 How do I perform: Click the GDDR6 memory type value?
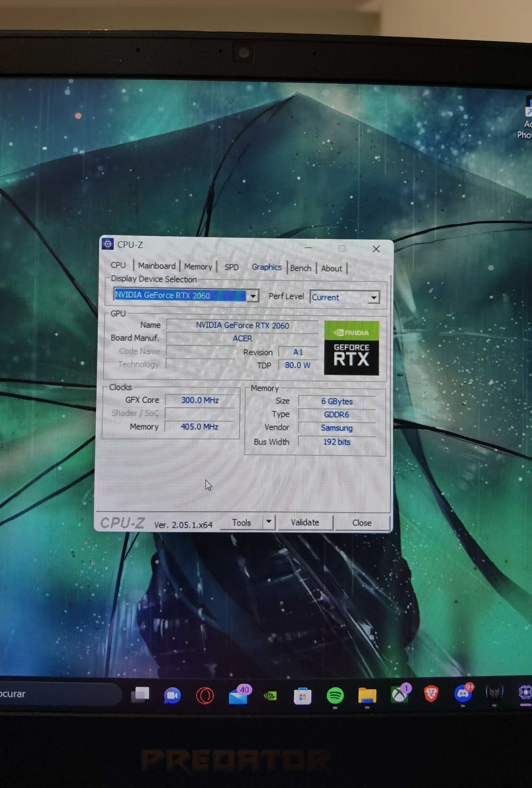(336, 415)
